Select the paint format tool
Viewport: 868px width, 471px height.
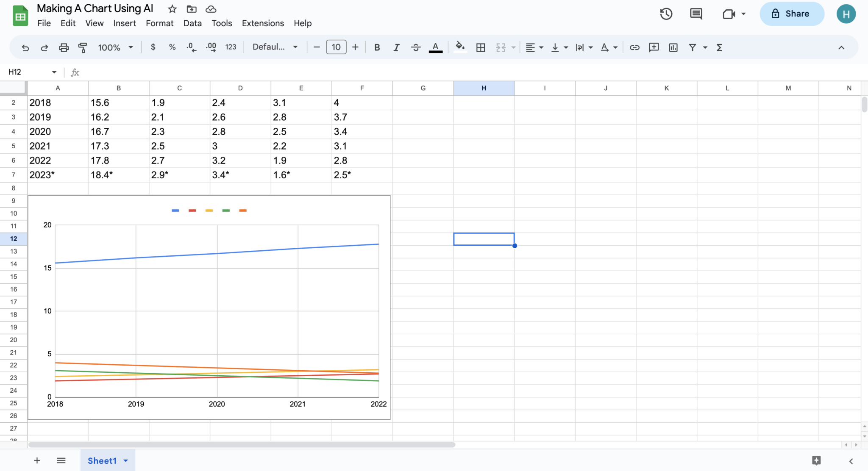click(82, 47)
